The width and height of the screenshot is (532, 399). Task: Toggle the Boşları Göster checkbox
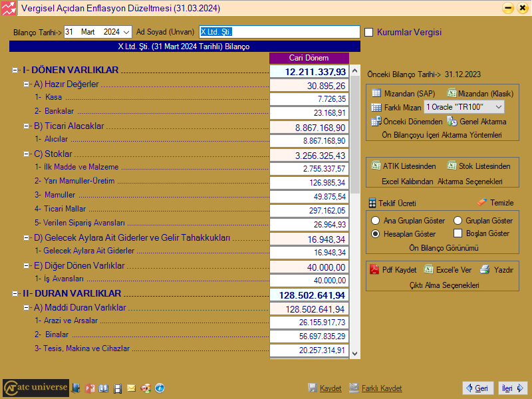coord(458,233)
